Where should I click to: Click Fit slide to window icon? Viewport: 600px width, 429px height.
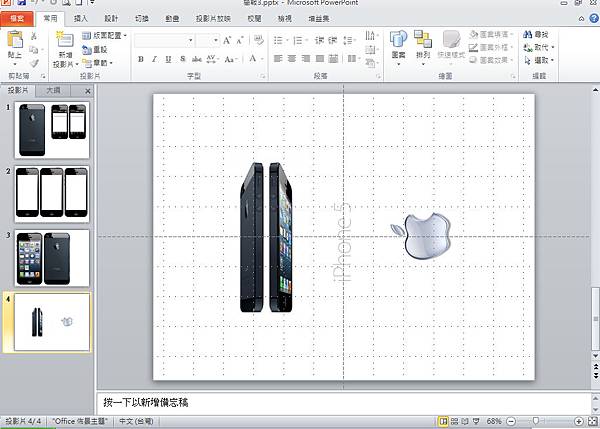[x=593, y=421]
